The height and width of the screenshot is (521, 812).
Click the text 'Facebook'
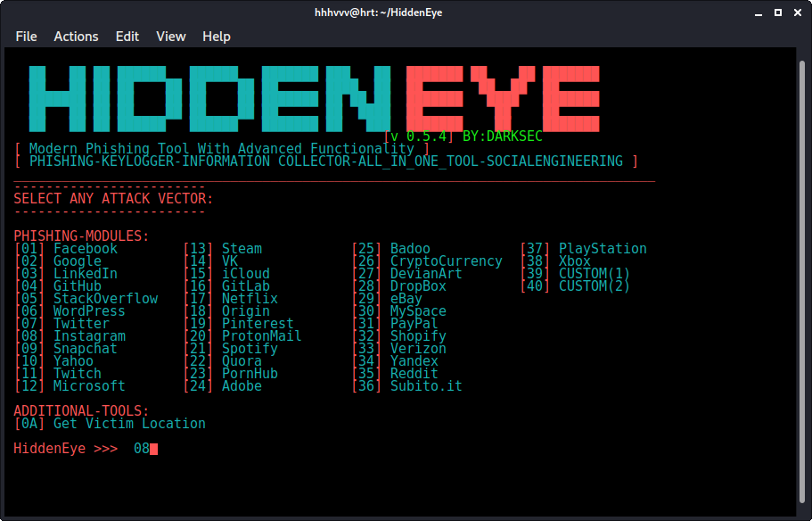(86, 249)
